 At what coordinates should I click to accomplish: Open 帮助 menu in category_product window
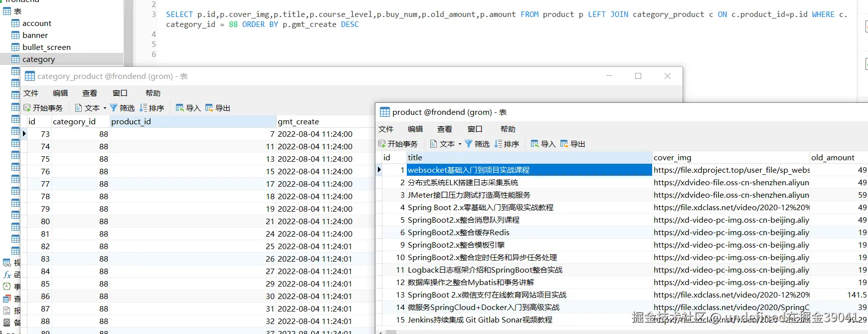pyautogui.click(x=153, y=93)
